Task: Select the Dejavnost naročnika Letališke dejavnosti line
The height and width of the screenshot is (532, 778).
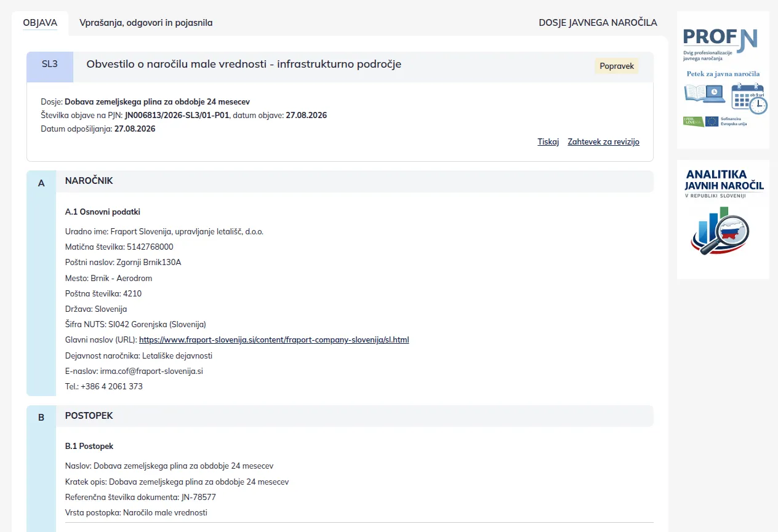Action: click(139, 355)
